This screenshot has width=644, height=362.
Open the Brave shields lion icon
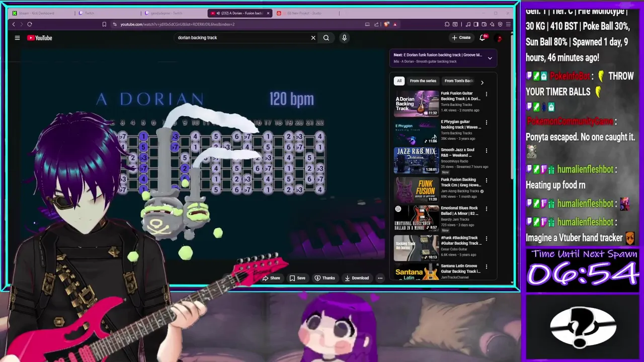386,24
